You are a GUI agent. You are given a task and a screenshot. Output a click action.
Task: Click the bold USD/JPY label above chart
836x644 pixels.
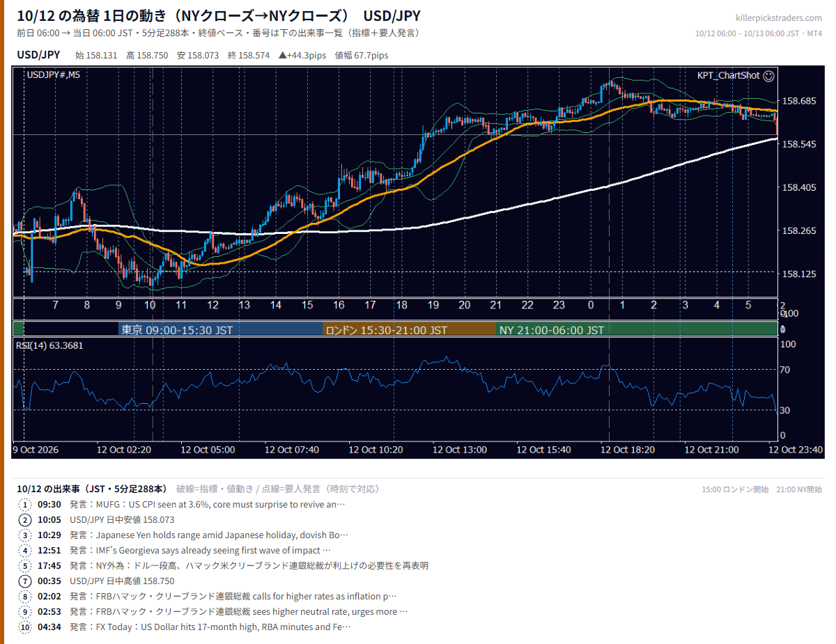tap(38, 55)
